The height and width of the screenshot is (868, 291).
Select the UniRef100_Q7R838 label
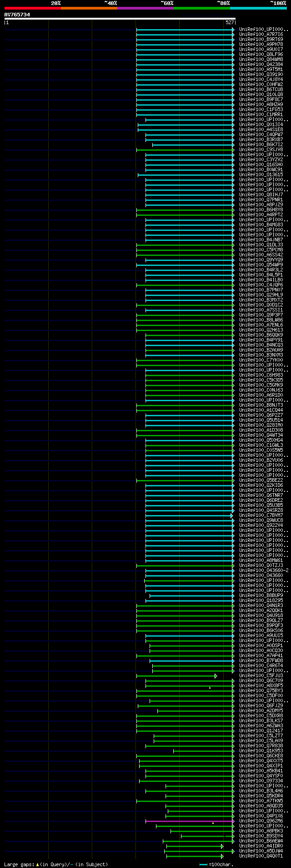(261, 745)
